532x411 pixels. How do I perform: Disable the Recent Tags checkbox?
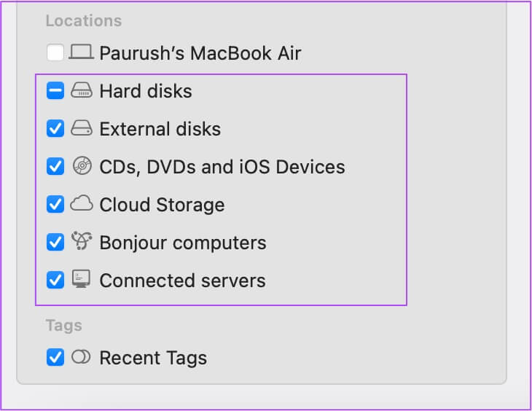55,358
